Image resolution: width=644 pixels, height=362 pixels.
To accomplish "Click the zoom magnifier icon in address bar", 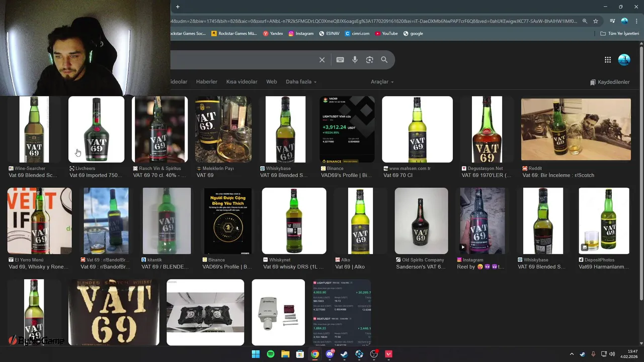I will pos(585,21).
